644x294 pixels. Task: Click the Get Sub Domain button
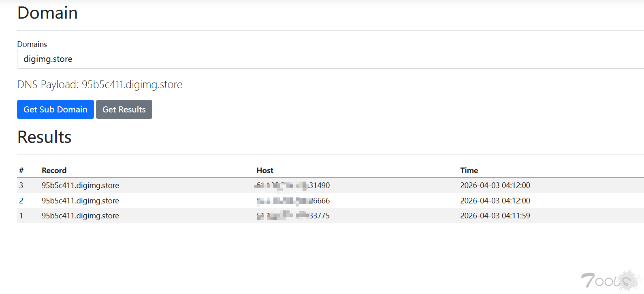pyautogui.click(x=55, y=110)
